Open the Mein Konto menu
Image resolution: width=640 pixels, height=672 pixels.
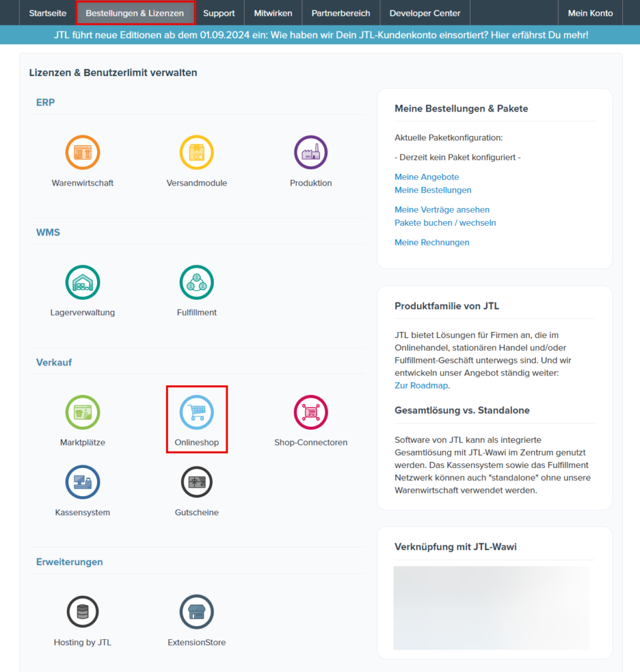pos(590,13)
